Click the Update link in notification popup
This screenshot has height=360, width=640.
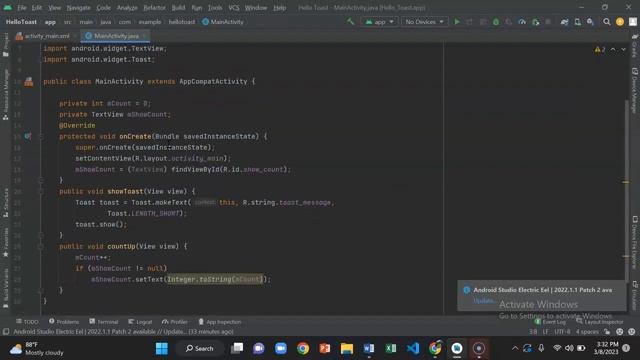483,300
